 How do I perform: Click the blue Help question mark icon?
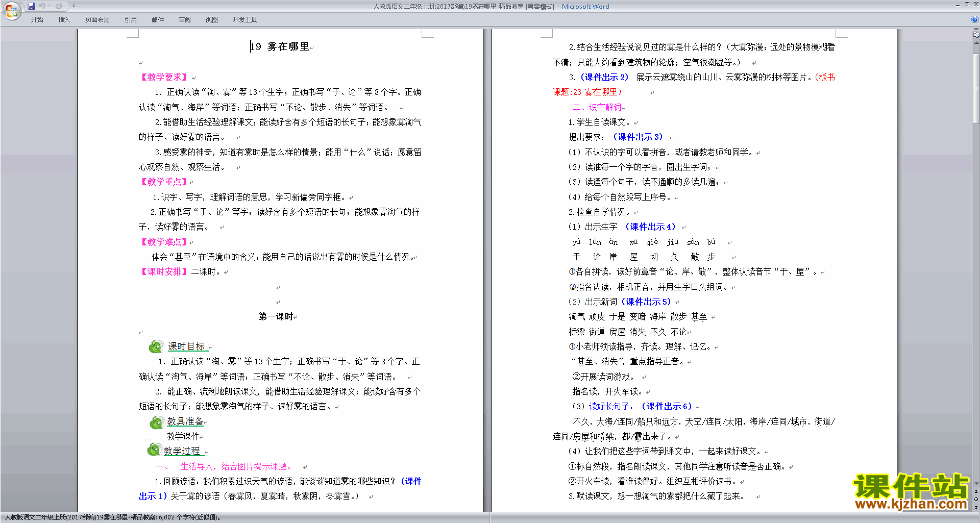(975, 20)
